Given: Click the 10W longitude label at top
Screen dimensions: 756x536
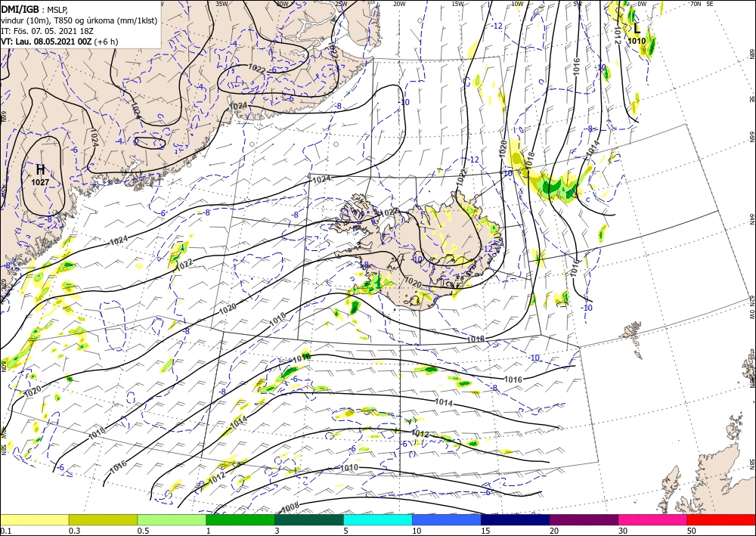Looking at the screenshot, I should (517, 4).
